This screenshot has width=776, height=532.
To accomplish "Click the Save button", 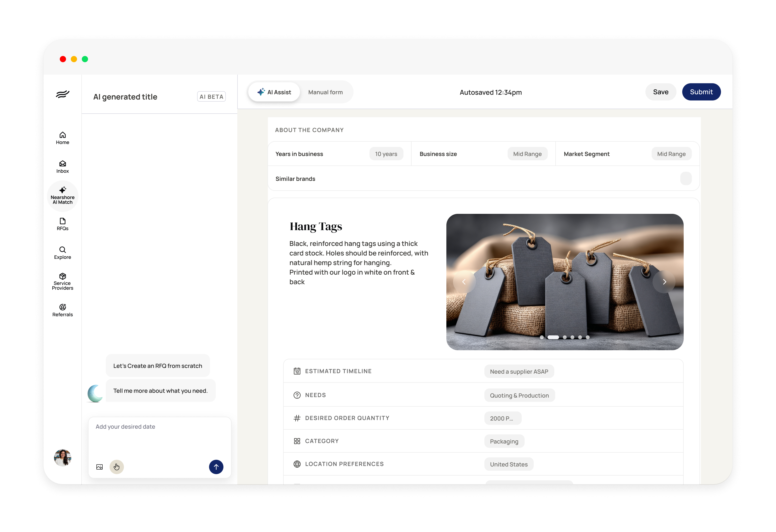I will [660, 92].
